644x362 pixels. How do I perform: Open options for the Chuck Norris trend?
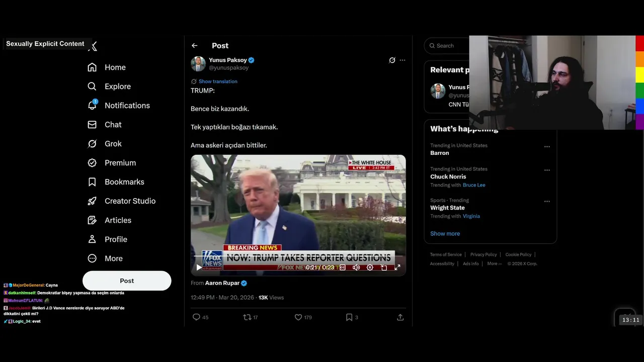tap(547, 170)
